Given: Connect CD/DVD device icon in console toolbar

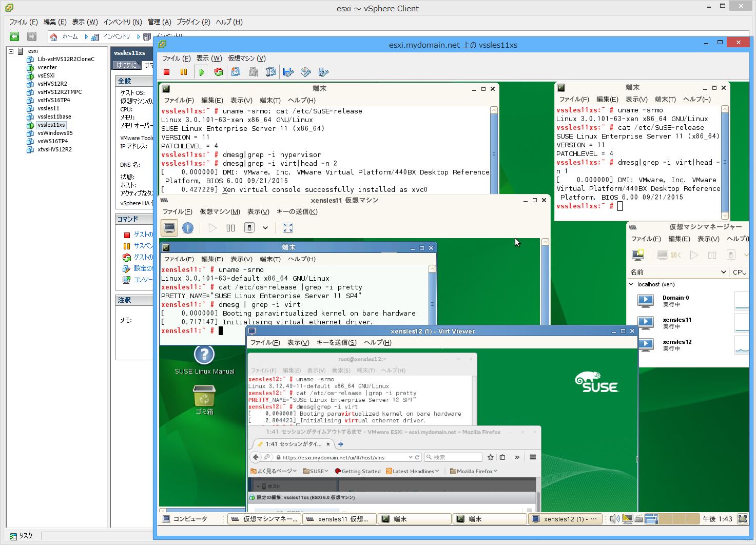Looking at the screenshot, I should click(x=306, y=72).
